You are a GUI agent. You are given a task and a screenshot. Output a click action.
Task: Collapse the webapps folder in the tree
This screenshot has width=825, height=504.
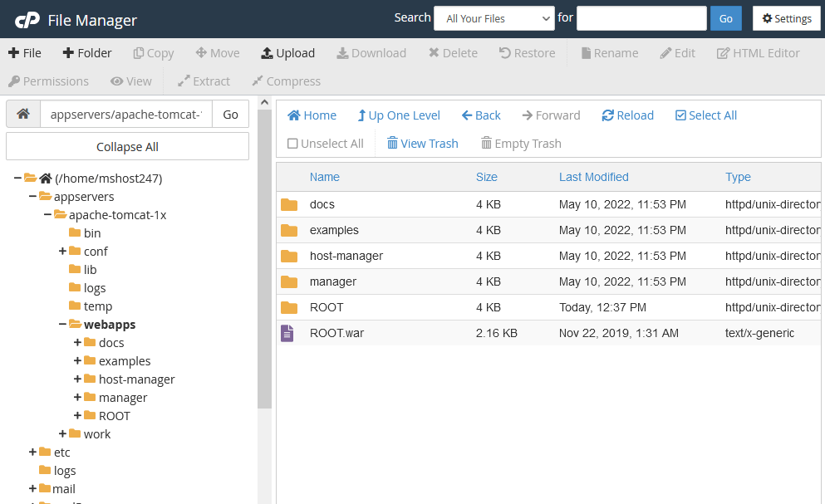(61, 324)
